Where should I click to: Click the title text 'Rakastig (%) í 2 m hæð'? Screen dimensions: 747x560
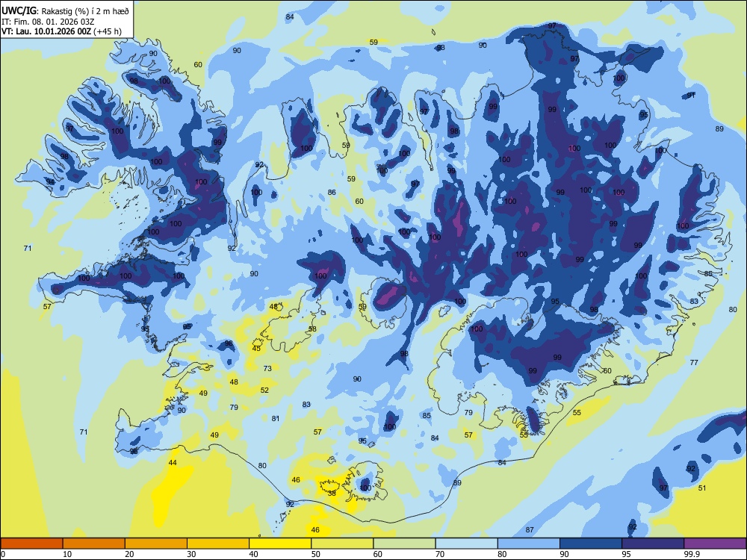[85, 10]
